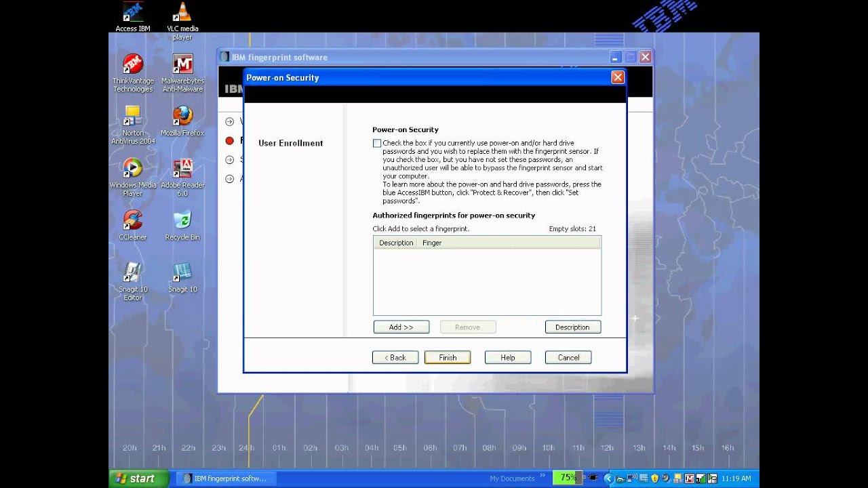Open Snagit 10 Editor desktop shortcut
The width and height of the screenshot is (868, 488).
pos(133,282)
